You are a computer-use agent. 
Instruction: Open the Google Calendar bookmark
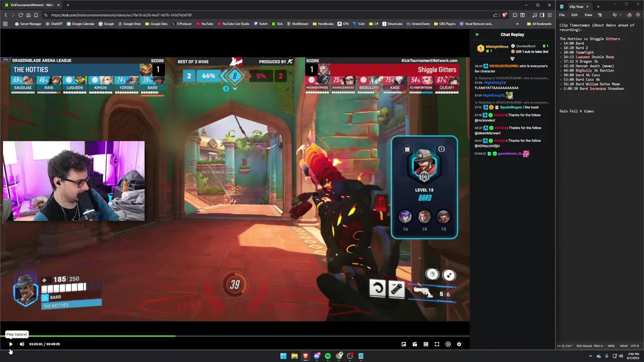[x=80, y=24]
